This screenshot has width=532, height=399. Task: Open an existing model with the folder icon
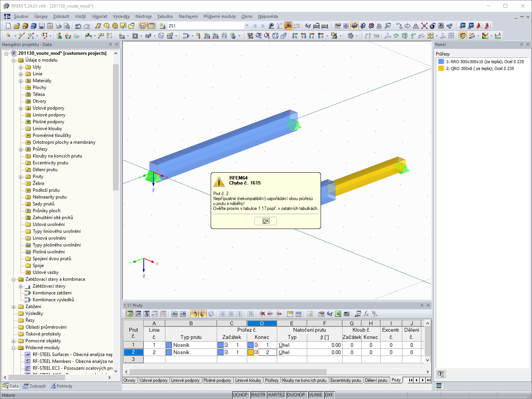[16, 26]
